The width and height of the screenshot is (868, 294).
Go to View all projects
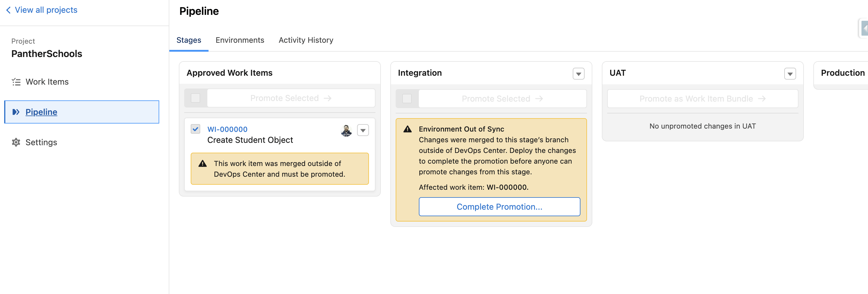46,10
